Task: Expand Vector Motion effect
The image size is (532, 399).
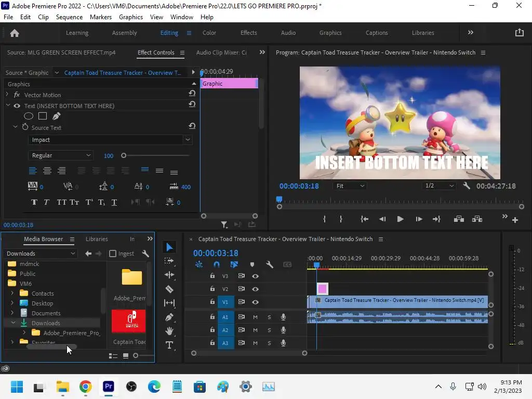Action: point(7,95)
